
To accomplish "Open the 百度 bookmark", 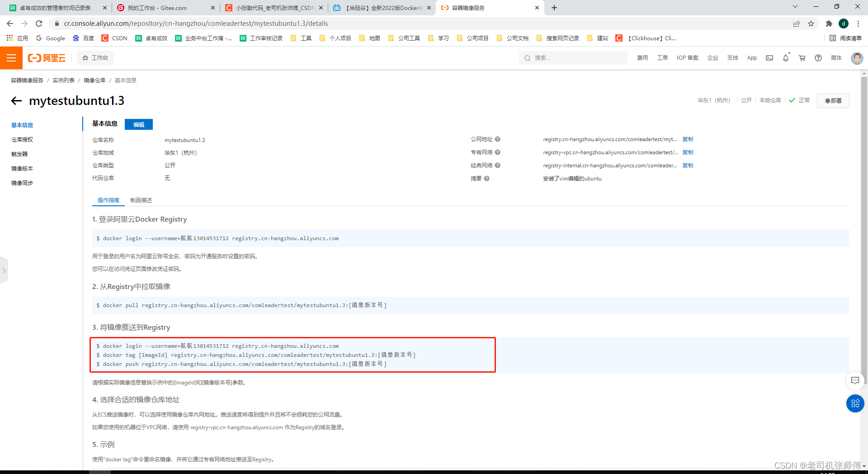I will pyautogui.click(x=84, y=38).
